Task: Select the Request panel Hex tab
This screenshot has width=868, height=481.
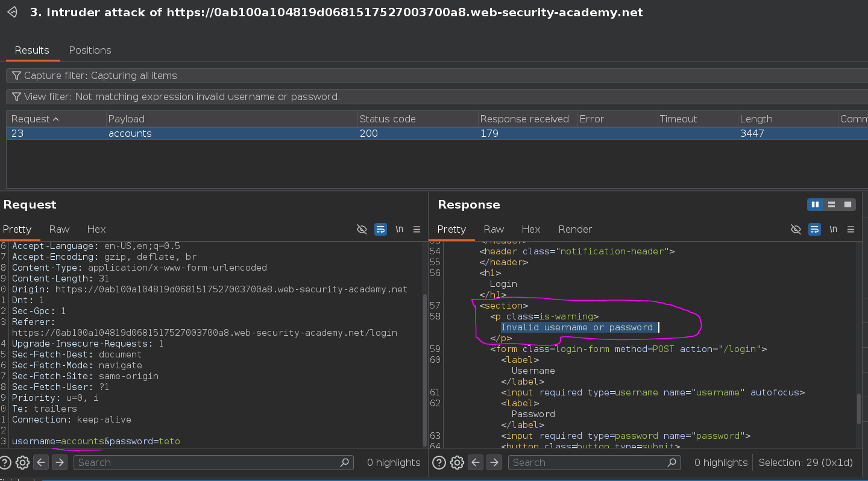Action: (96, 229)
